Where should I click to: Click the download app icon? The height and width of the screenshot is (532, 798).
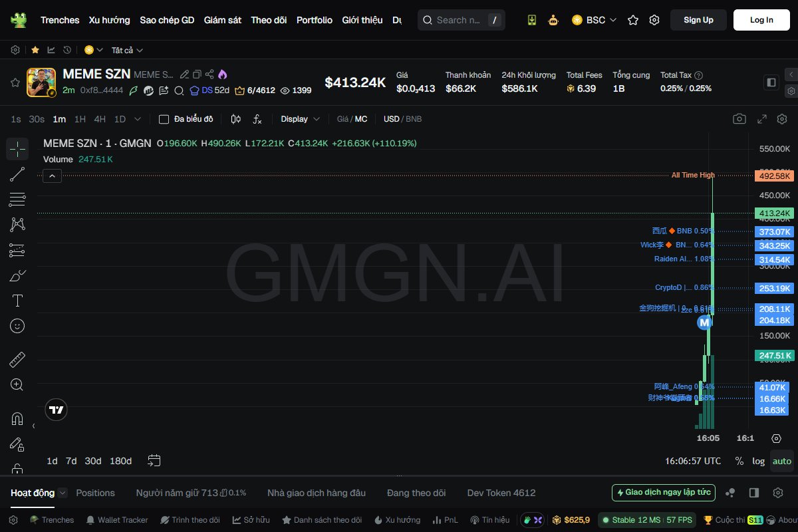click(532, 20)
